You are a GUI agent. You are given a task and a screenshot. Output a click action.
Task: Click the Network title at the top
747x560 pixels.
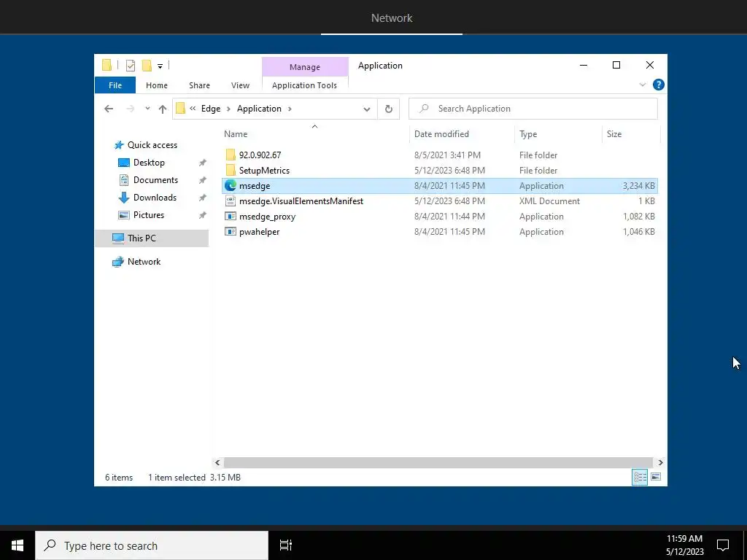392,17
